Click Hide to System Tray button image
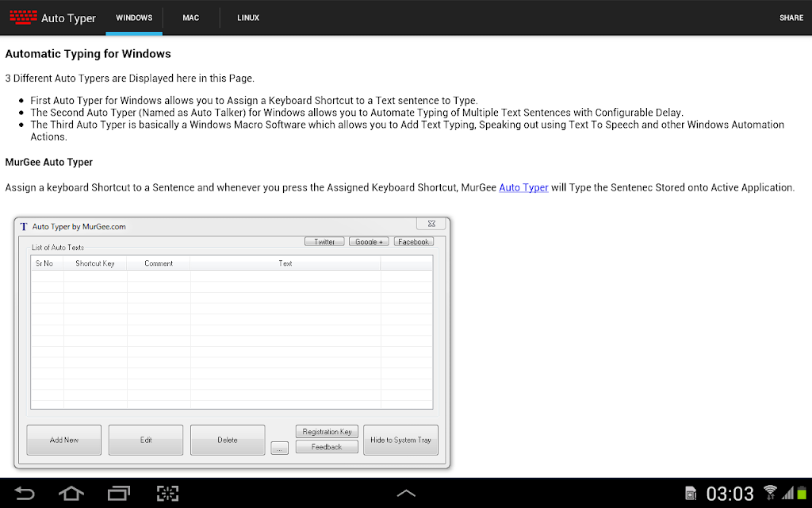The image size is (812, 508). click(x=400, y=440)
